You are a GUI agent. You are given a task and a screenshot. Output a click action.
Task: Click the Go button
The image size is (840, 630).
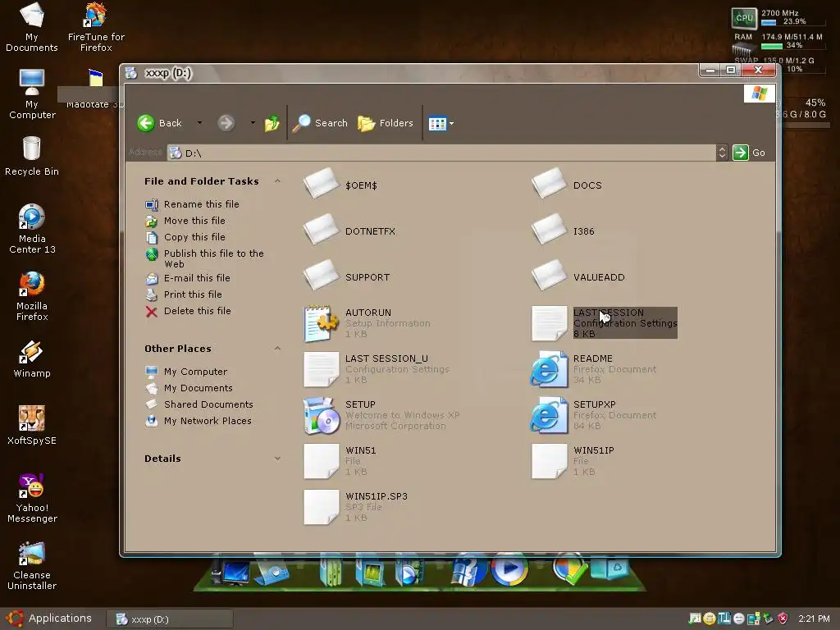[749, 153]
